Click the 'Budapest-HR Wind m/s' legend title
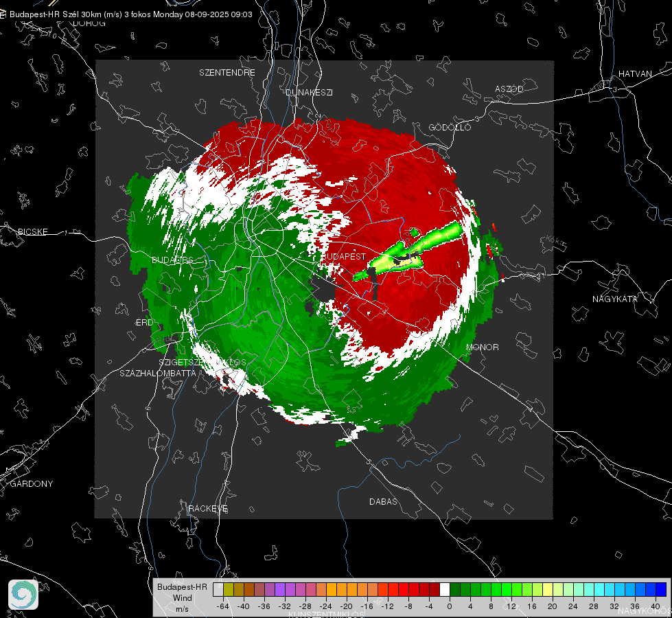Screen dimensions: 672x618 coord(182,597)
